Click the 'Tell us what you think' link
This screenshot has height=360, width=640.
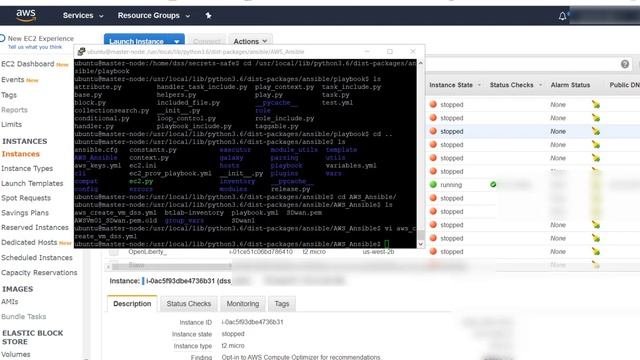pos(35,47)
